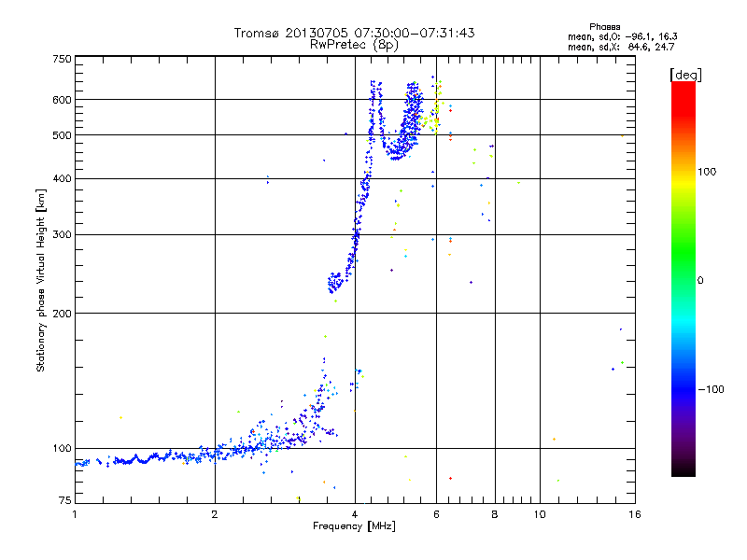Click the y-axis label '500'
747x560 pixels.
point(62,135)
